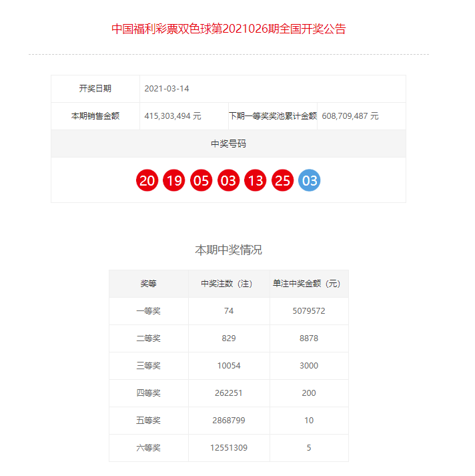This screenshot has height=476, width=475.
Task: Click the 本期中奖情况 heading
Action: 228,250
